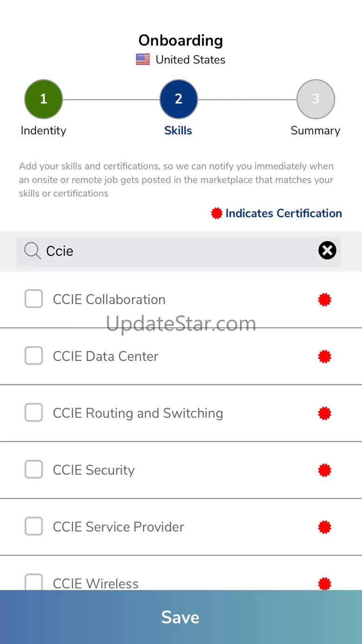Click the red Indicates Certification legend icon
The image size is (362, 644).
[217, 213]
